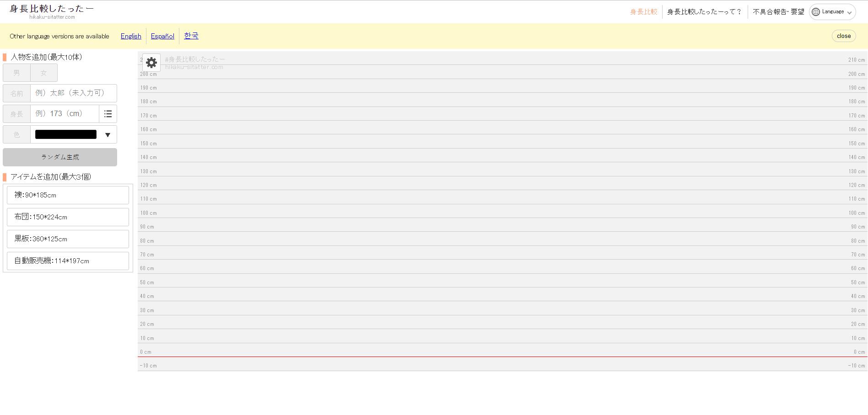The image size is (868, 415).
Task: Add the 自動販売機 114*197cm item
Action: coord(68,261)
